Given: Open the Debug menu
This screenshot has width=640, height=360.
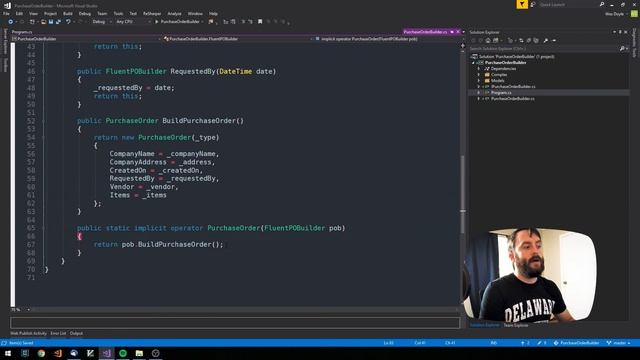Looking at the screenshot, I should tap(85, 13).
